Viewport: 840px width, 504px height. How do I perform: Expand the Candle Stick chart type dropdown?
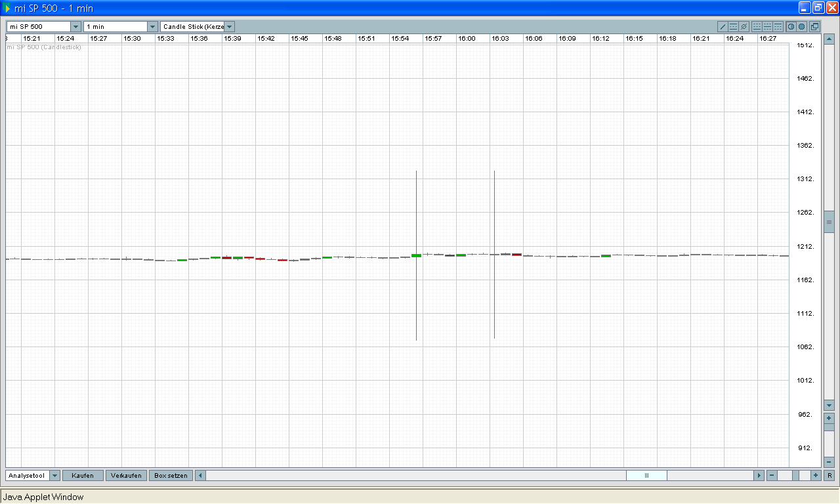(229, 27)
